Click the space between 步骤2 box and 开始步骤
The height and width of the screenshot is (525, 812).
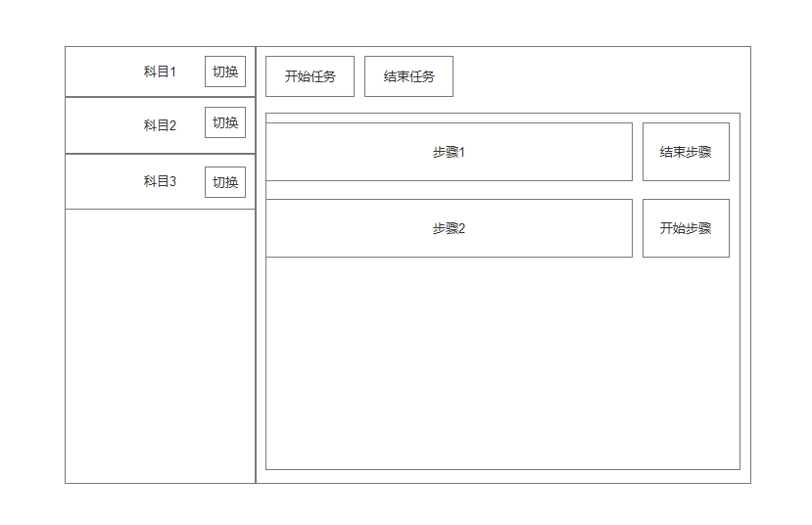pyautogui.click(x=638, y=228)
